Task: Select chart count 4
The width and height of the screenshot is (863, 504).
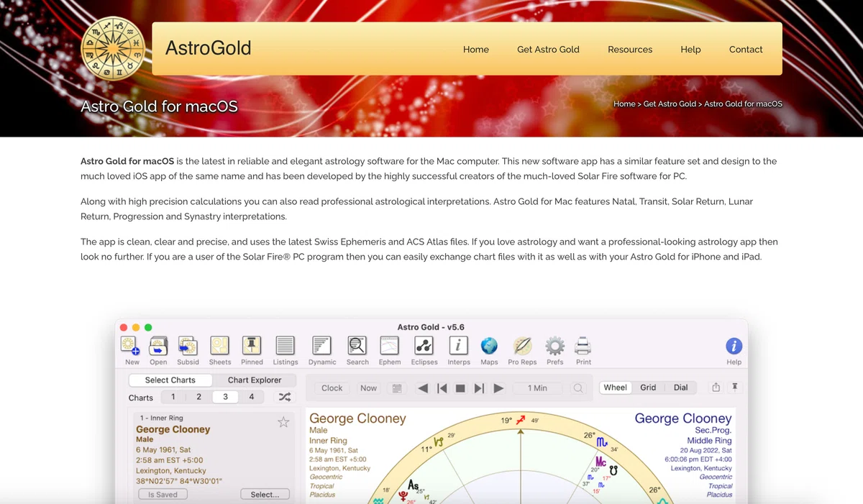Action: pos(252,397)
